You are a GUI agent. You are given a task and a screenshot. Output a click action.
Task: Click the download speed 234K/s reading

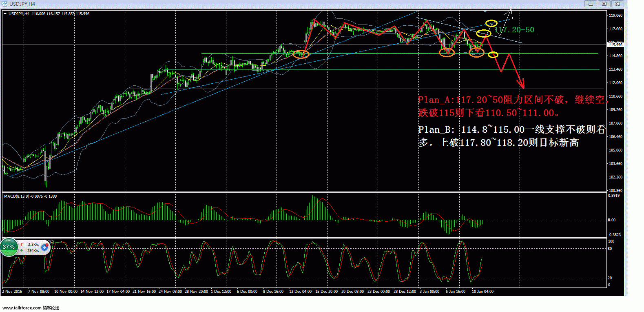(x=33, y=250)
